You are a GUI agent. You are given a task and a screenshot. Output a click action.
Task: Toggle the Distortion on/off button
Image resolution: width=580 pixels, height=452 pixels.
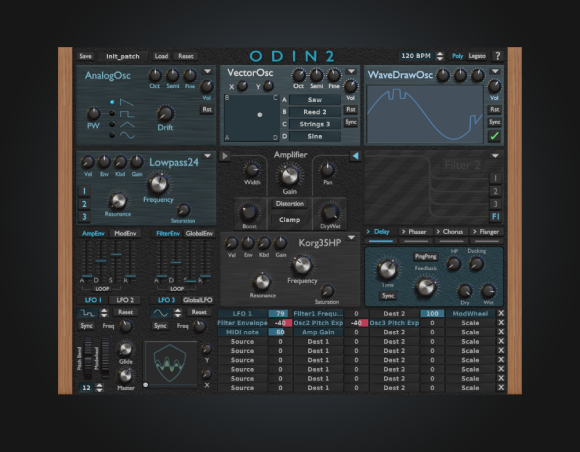pos(290,204)
